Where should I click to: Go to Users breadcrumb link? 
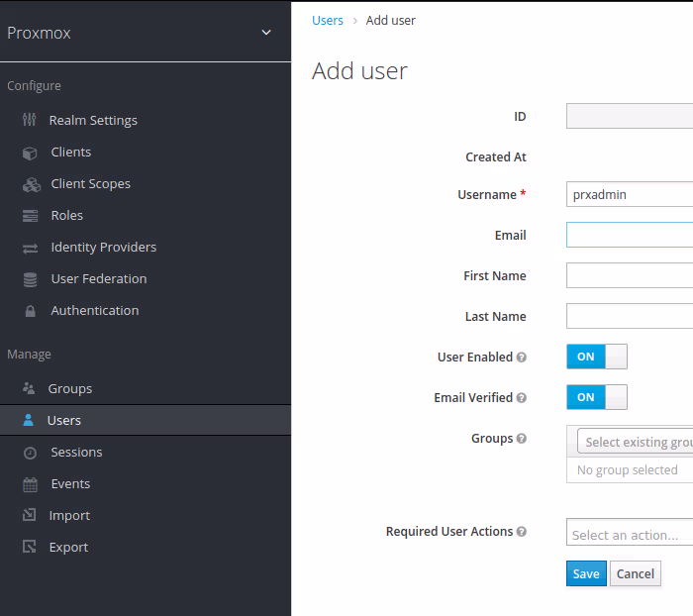coord(328,20)
